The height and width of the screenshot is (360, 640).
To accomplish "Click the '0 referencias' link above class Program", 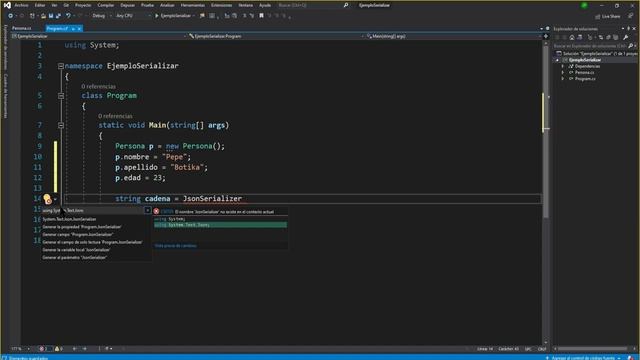I will (x=98, y=87).
